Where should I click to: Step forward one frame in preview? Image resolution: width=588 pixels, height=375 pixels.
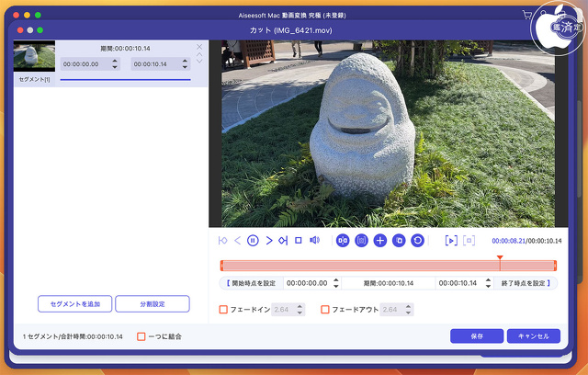[268, 241]
